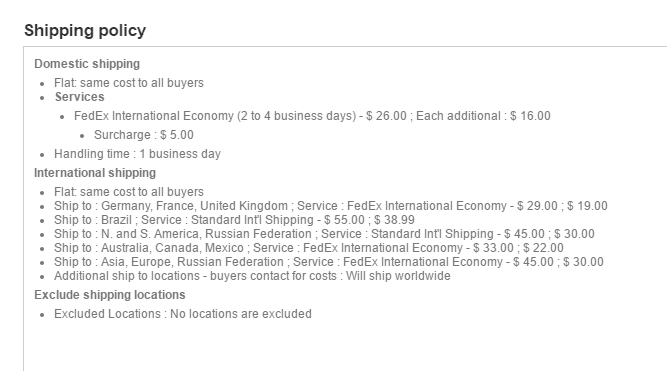667x371 pixels.
Task: Click the Services label
Action: 80,97
